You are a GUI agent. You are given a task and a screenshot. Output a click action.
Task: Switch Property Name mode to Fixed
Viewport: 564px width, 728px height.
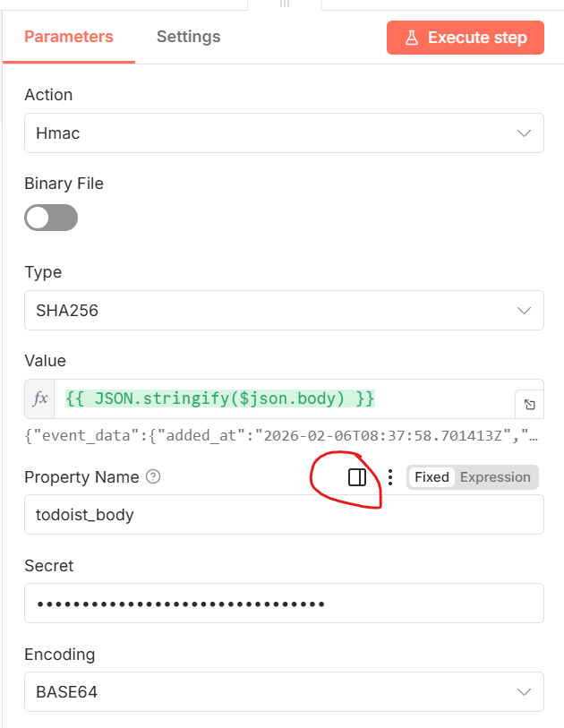432,477
